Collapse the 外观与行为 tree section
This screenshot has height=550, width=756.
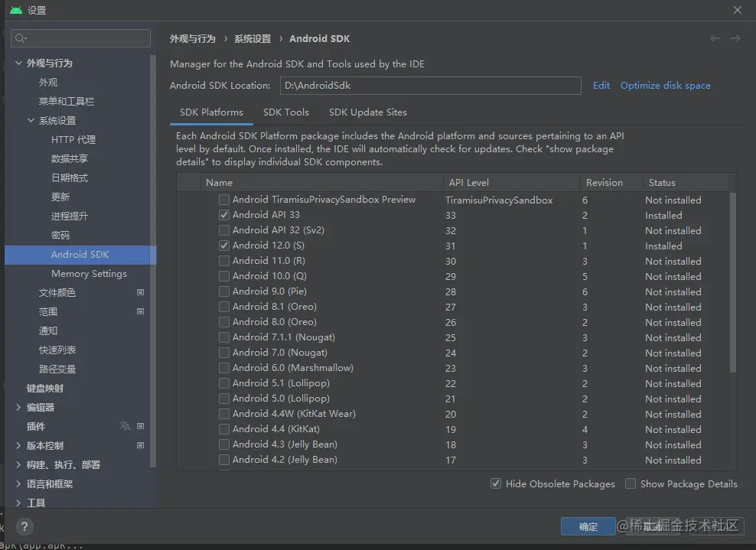[x=18, y=63]
